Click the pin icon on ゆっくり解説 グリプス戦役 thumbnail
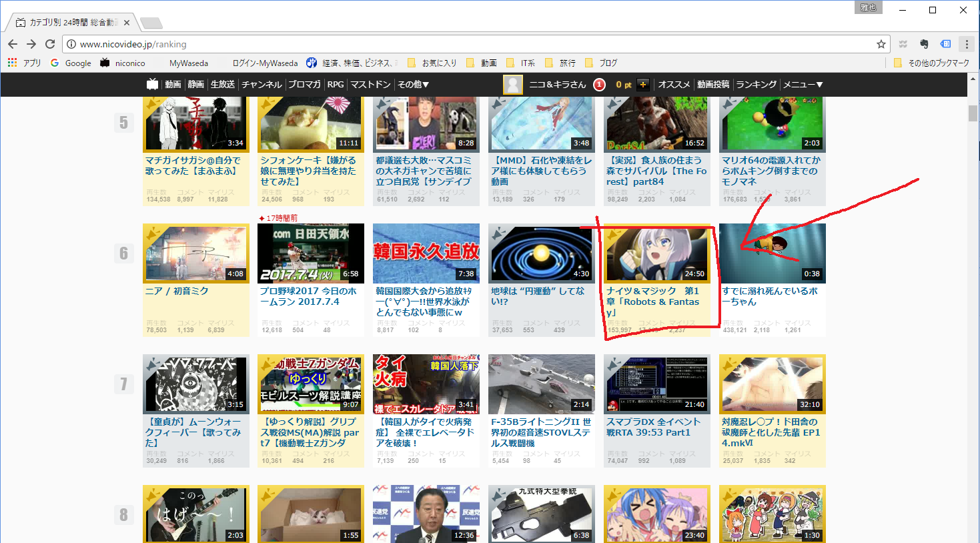980x543 pixels. coord(269,364)
